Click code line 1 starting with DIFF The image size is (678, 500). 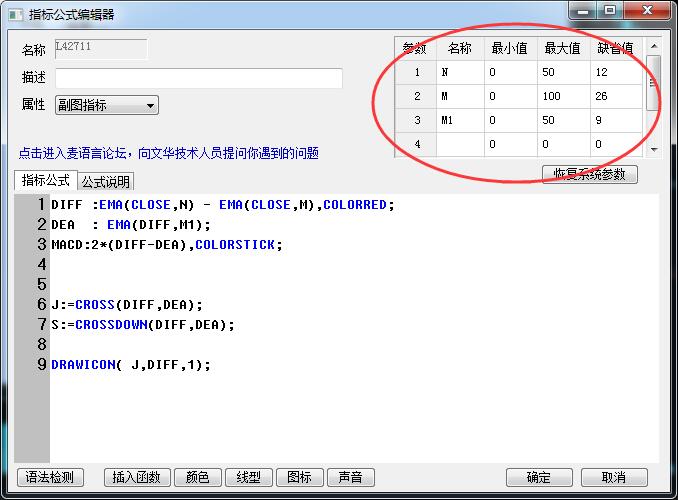tap(223, 205)
